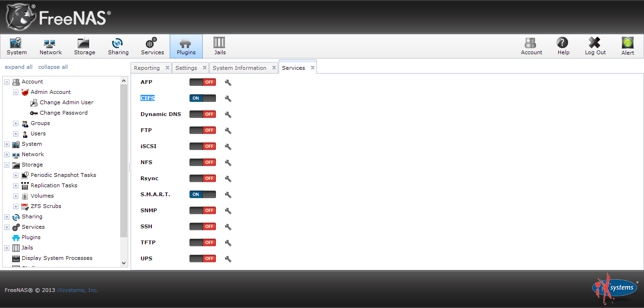
Task: Click the expand all link
Action: tap(18, 67)
